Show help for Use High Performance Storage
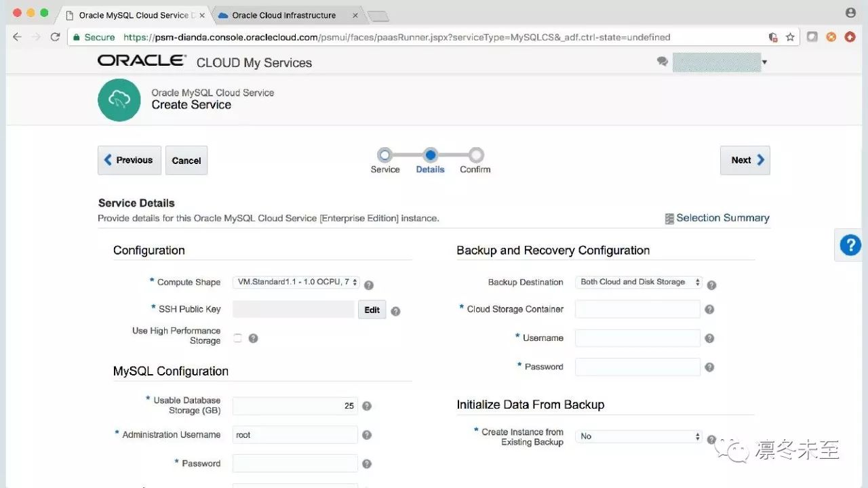Viewport: 868px width, 488px height. tap(253, 338)
